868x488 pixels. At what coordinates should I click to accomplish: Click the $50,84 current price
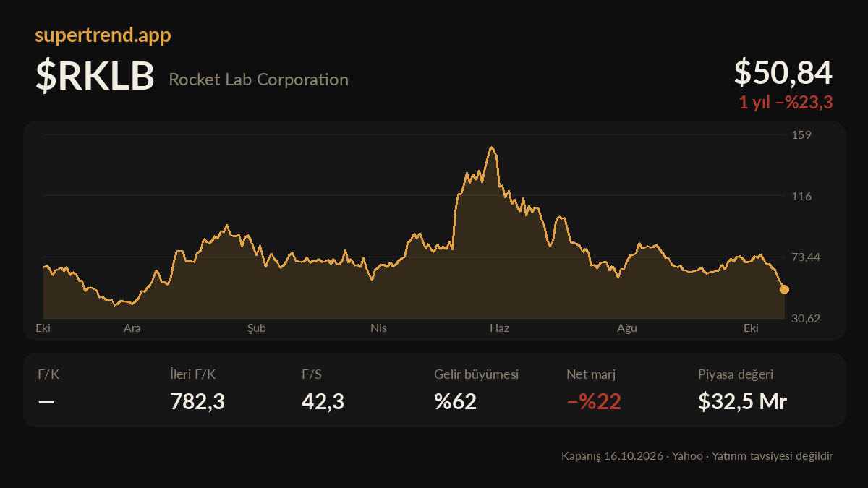click(783, 73)
